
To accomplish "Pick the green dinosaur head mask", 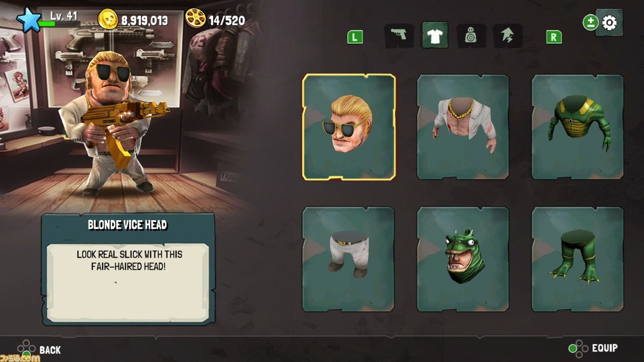I will click(x=463, y=259).
